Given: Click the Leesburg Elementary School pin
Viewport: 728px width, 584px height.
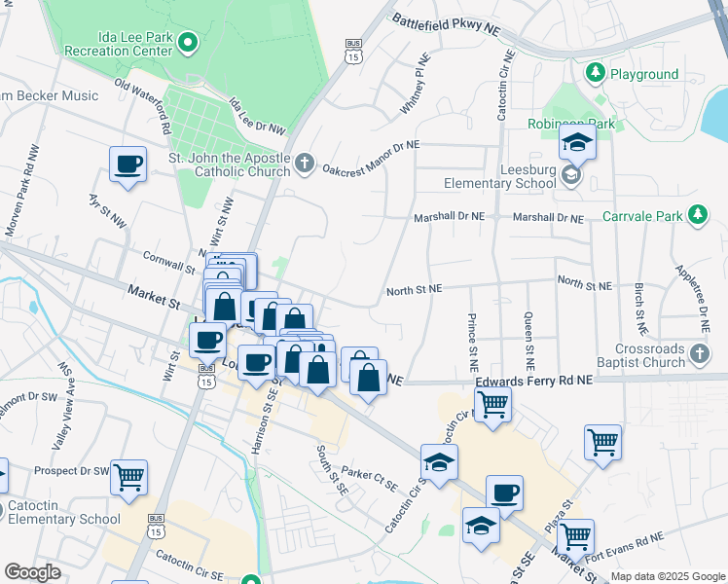Looking at the screenshot, I should click(571, 175).
